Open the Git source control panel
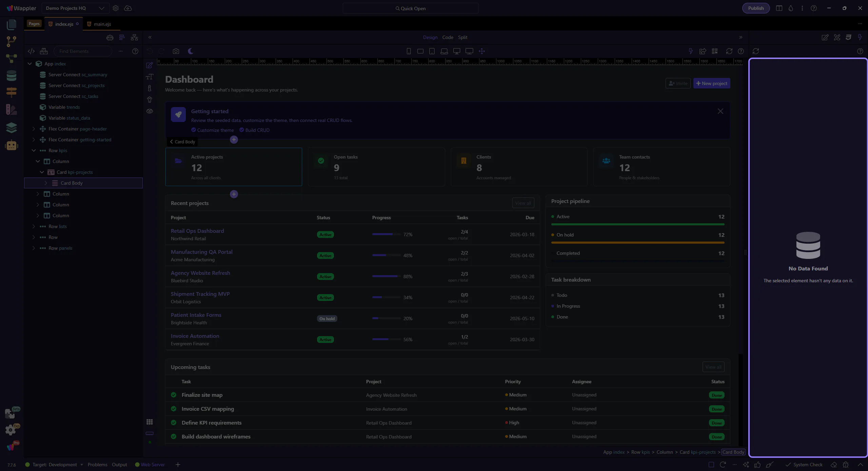 point(11,41)
